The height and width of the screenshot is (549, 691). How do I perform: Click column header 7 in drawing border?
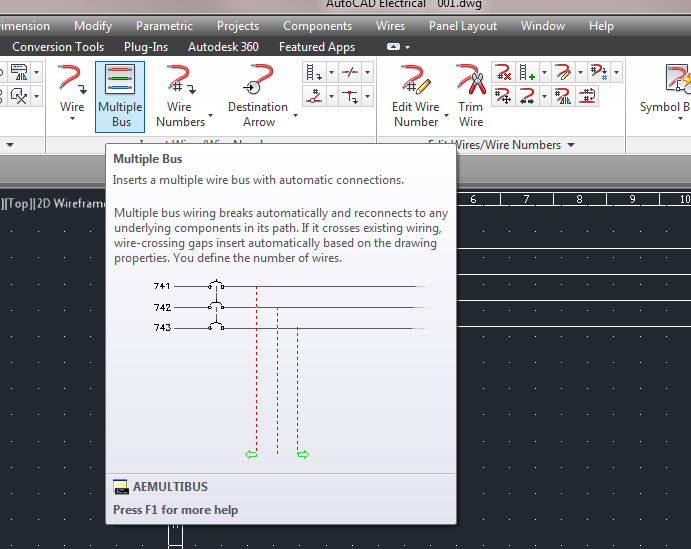coord(527,199)
